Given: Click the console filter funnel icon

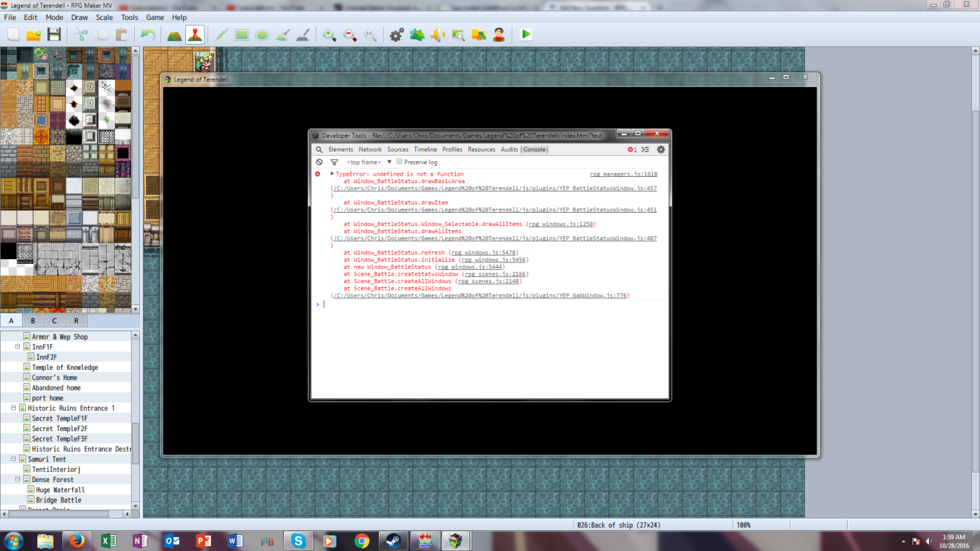Looking at the screenshot, I should coord(334,163).
